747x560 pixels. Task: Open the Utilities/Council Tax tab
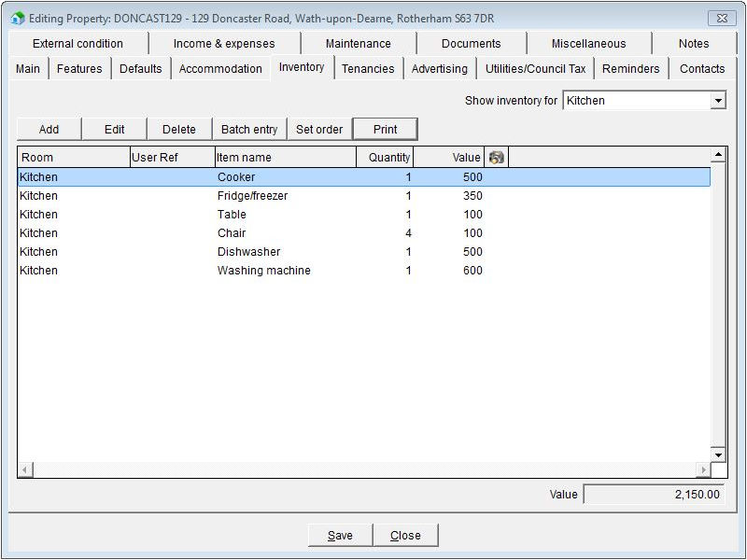point(535,68)
